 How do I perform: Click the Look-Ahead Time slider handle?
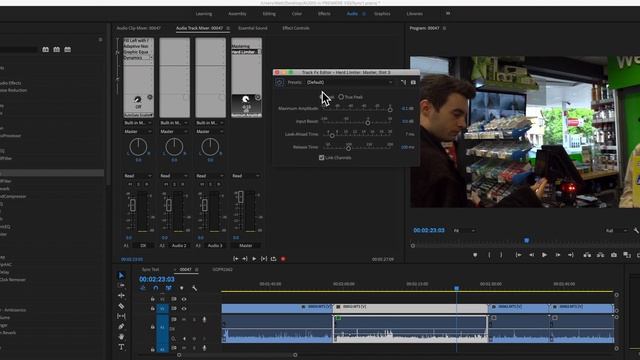(x=332, y=135)
